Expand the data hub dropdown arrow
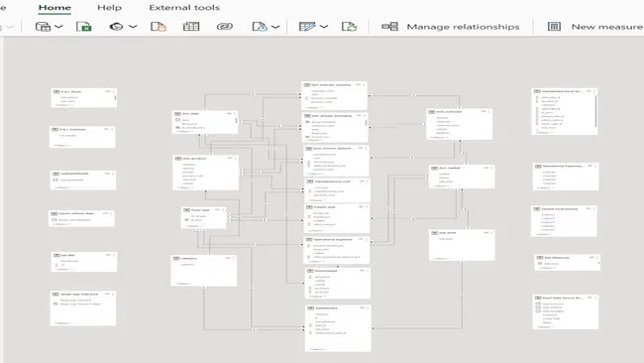 coord(133,27)
